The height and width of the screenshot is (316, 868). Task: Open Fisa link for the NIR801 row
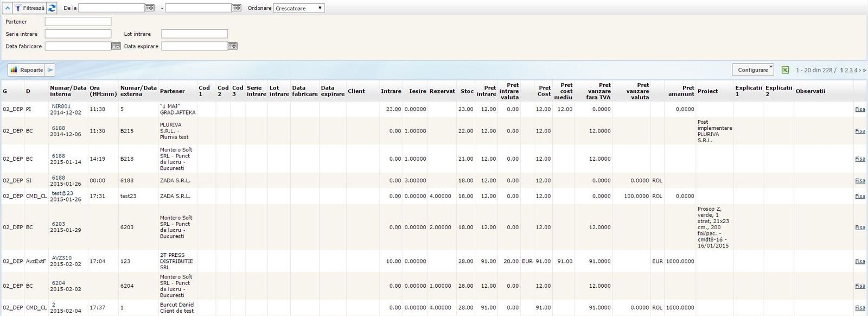860,109
